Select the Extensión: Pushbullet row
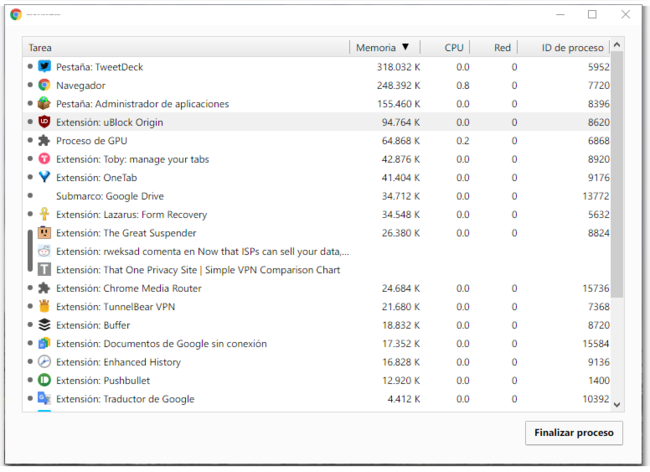650x472 pixels. pyautogui.click(x=317, y=380)
